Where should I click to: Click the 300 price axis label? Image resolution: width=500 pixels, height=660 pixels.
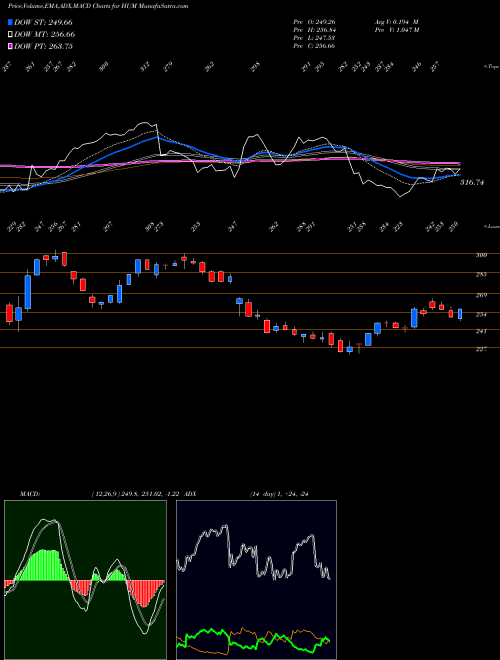coord(481,255)
